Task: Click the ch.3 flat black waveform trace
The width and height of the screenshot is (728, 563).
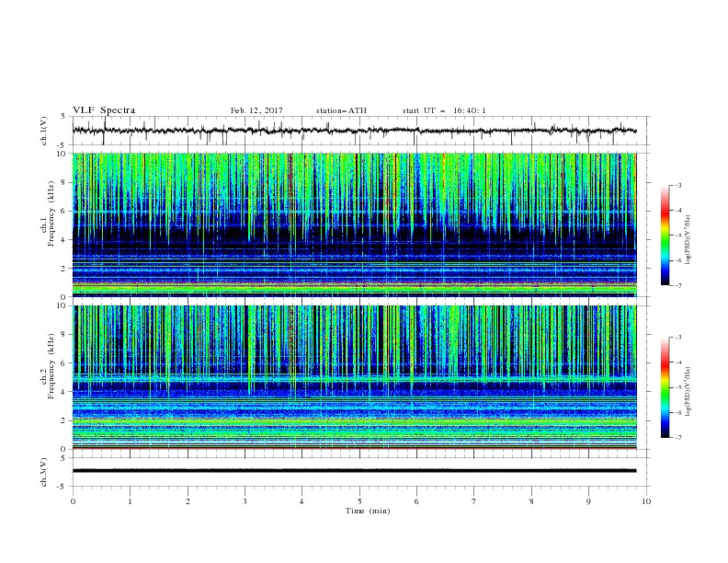Action: [354, 471]
